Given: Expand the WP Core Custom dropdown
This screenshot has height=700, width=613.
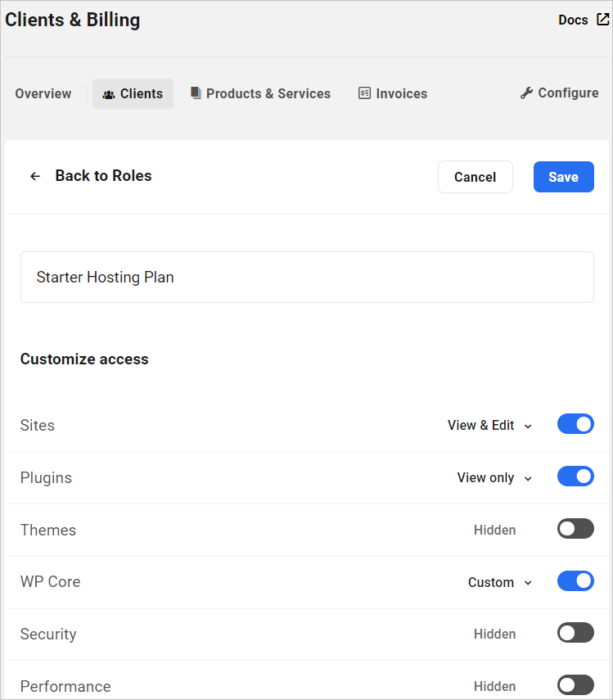Looking at the screenshot, I should point(500,581).
